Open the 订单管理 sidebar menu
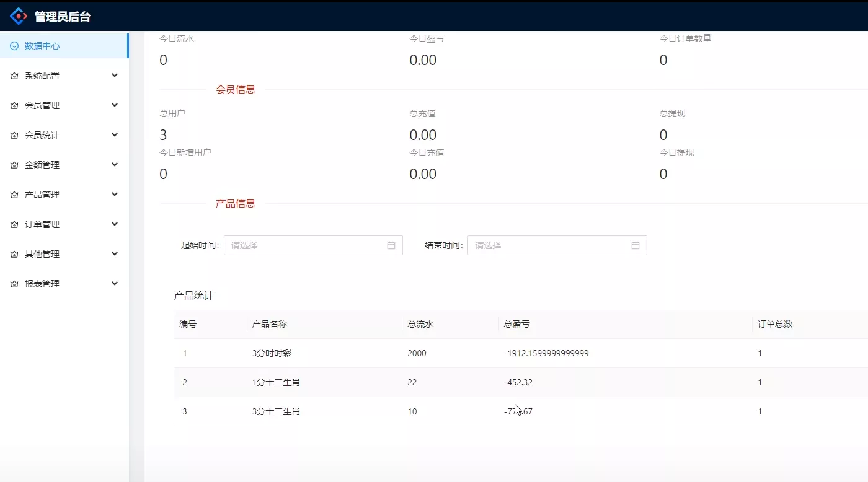Image resolution: width=868 pixels, height=482 pixels. click(x=42, y=224)
